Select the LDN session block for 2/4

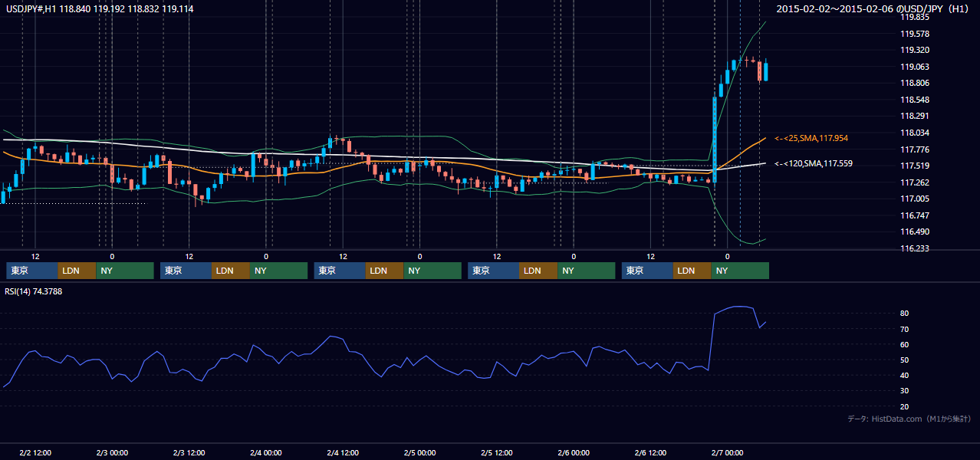tap(385, 271)
